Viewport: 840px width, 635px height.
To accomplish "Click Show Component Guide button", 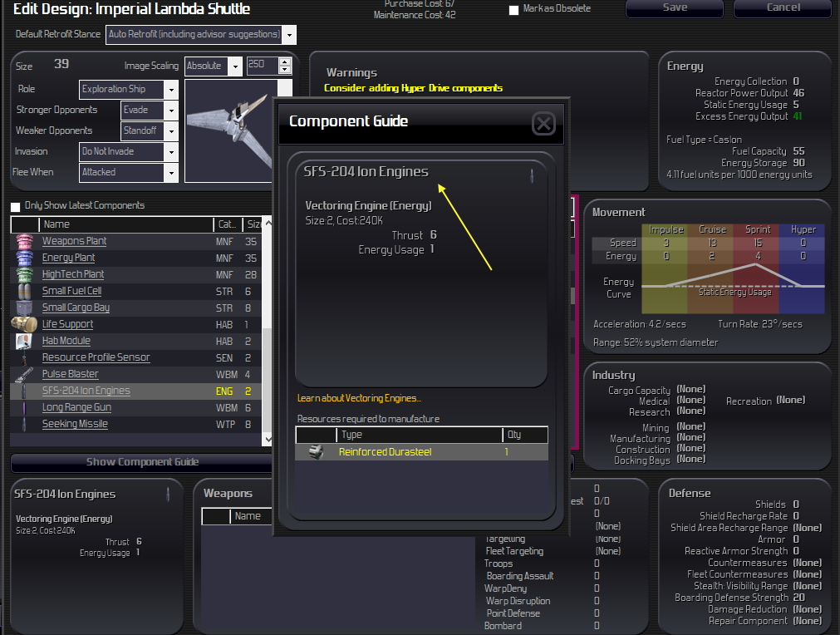I will pos(142,462).
